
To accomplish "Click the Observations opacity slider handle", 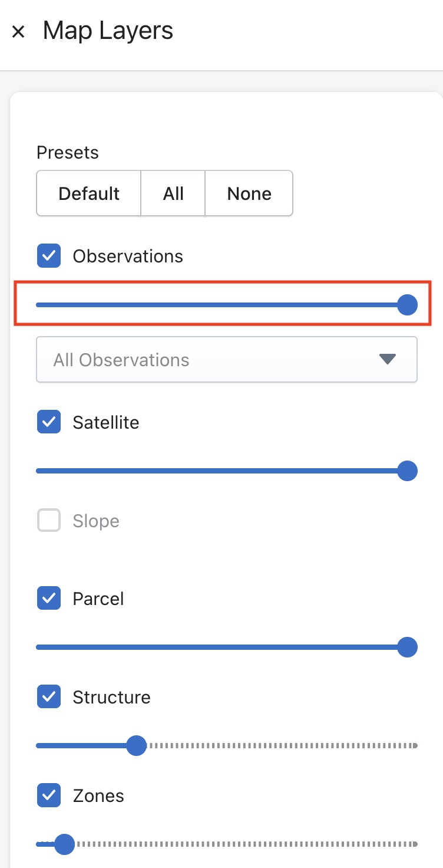I will coord(407,305).
